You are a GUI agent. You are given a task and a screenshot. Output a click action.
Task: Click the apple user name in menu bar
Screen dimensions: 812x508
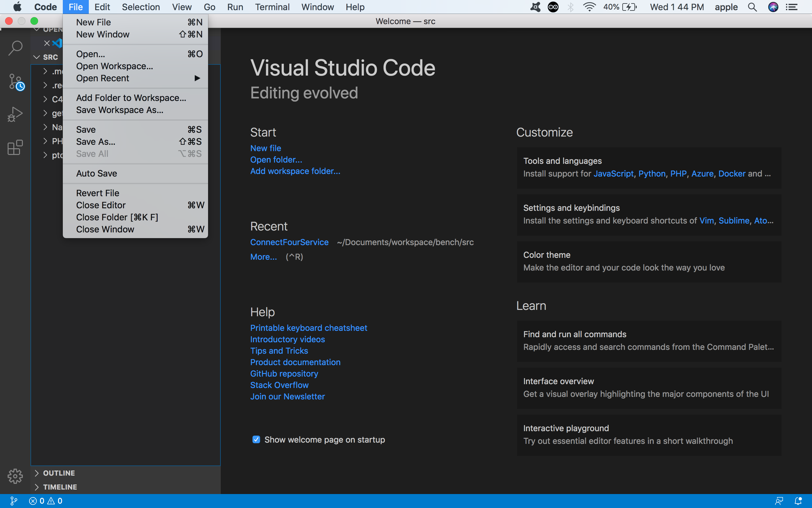pyautogui.click(x=726, y=7)
